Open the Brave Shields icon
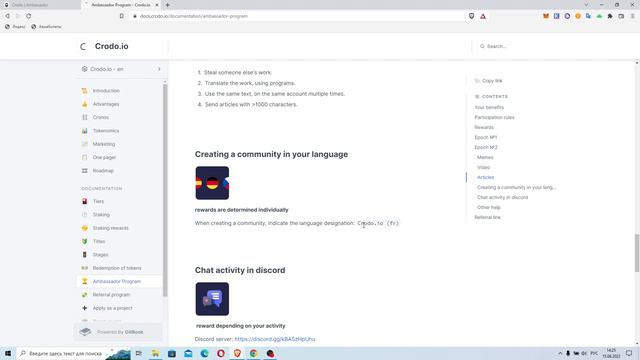Screen dimensions: 640x360 point(471,16)
